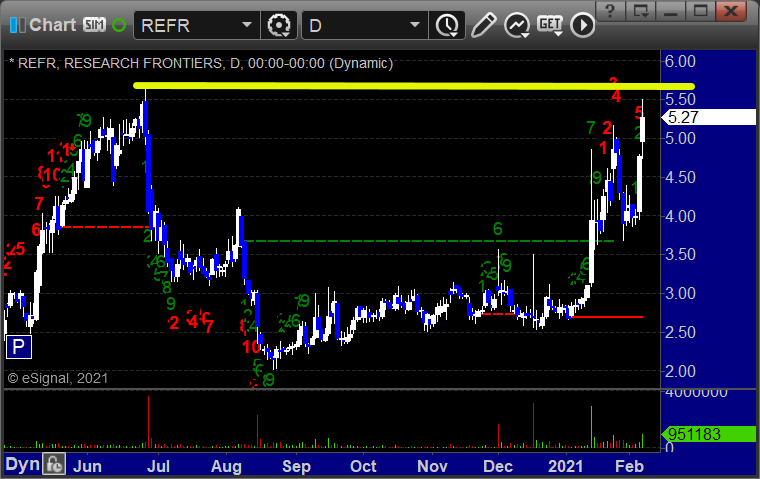Viewport: 760px width, 479px height.
Task: Click the pop-out window button
Action: [x=641, y=11]
